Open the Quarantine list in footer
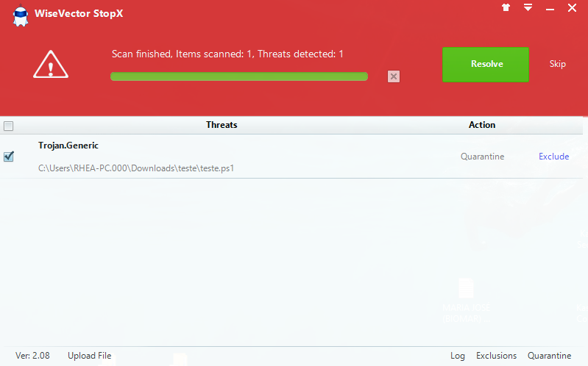This screenshot has height=366, width=588. tap(550, 356)
